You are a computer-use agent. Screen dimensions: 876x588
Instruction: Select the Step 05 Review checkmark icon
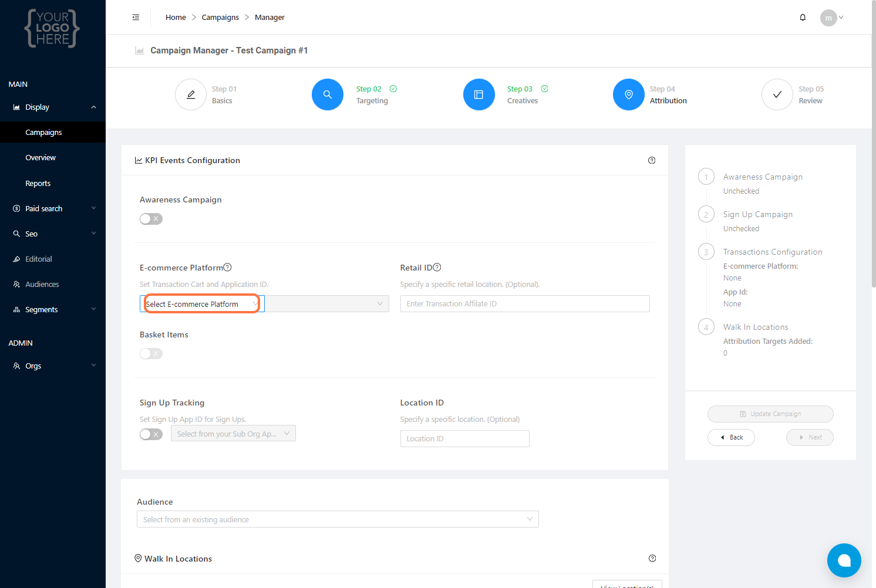[777, 94]
